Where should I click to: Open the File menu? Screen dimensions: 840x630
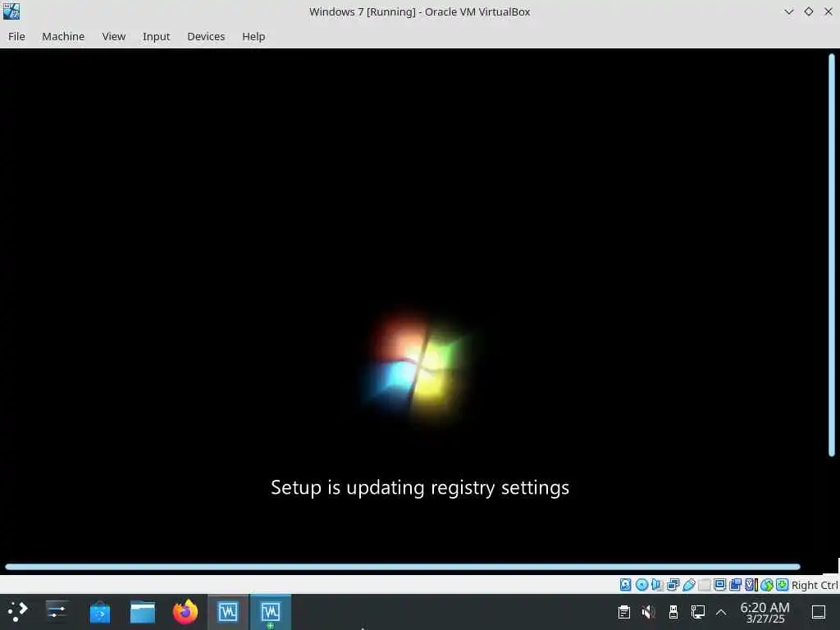16,36
